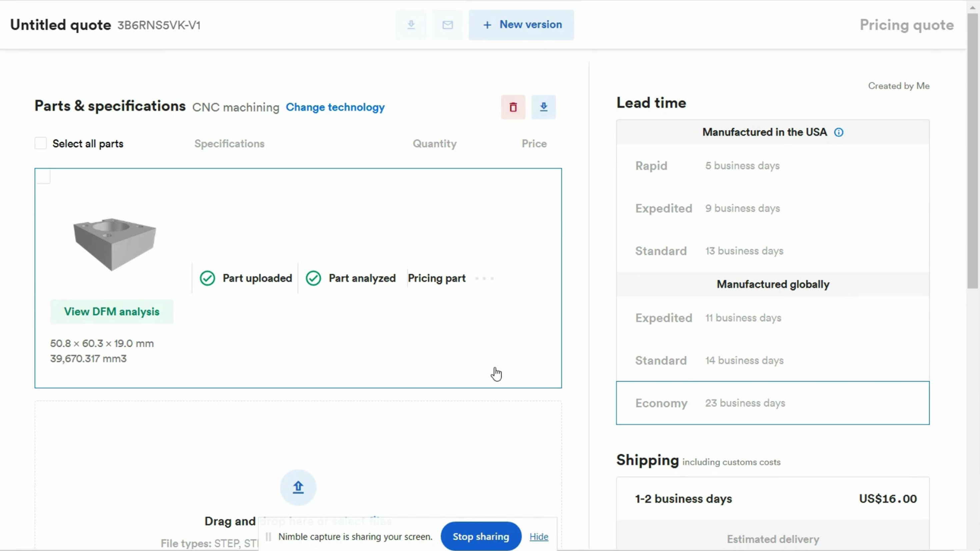Screen dimensions: 980x551
Task: Select Rapid 5 business days lead time
Action: tap(773, 166)
